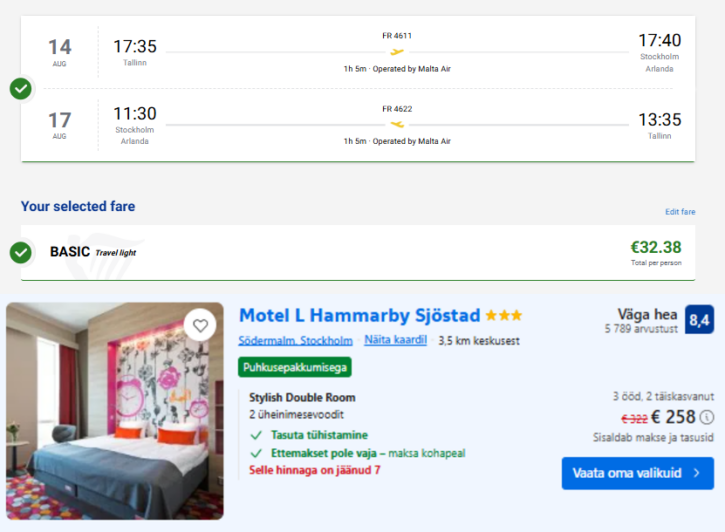The image size is (725, 532).
Task: Open the Edit fare link
Action: tap(680, 212)
